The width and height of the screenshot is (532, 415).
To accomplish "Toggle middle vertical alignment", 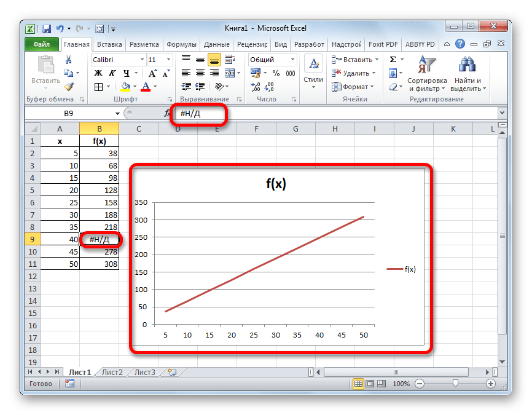I will click(200, 60).
